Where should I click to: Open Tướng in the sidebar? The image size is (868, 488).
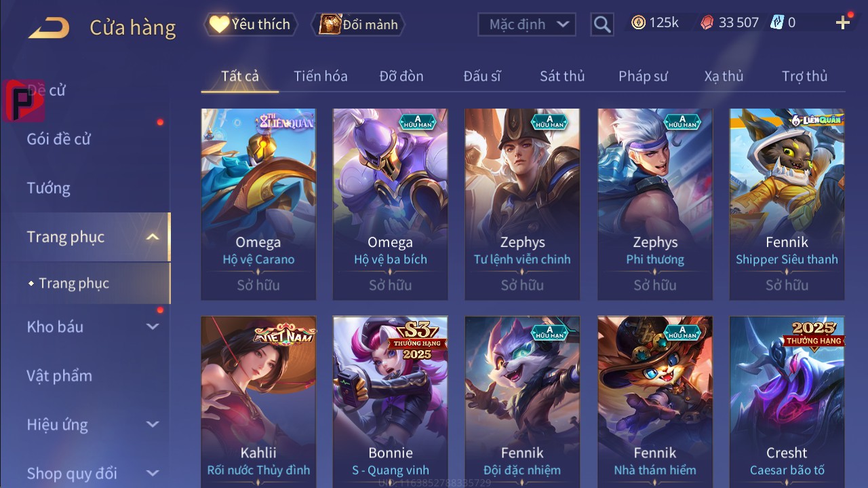coord(49,188)
